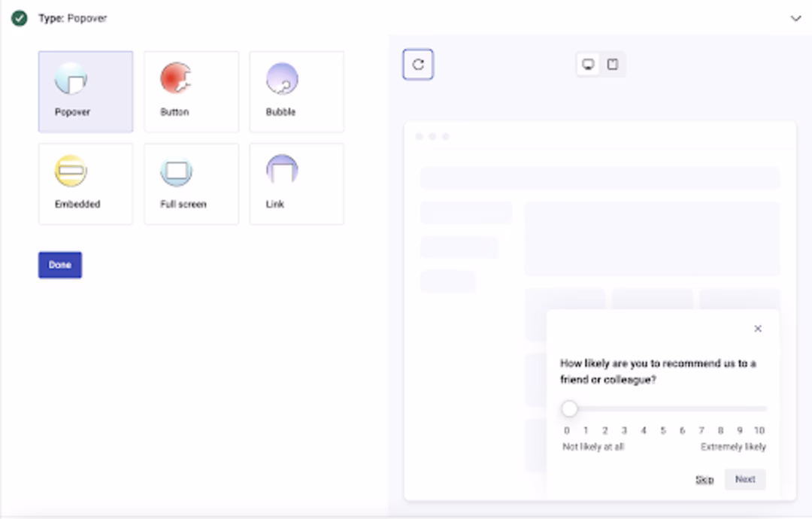
Task: Click the Skip link in the survey
Action: pyautogui.click(x=704, y=480)
